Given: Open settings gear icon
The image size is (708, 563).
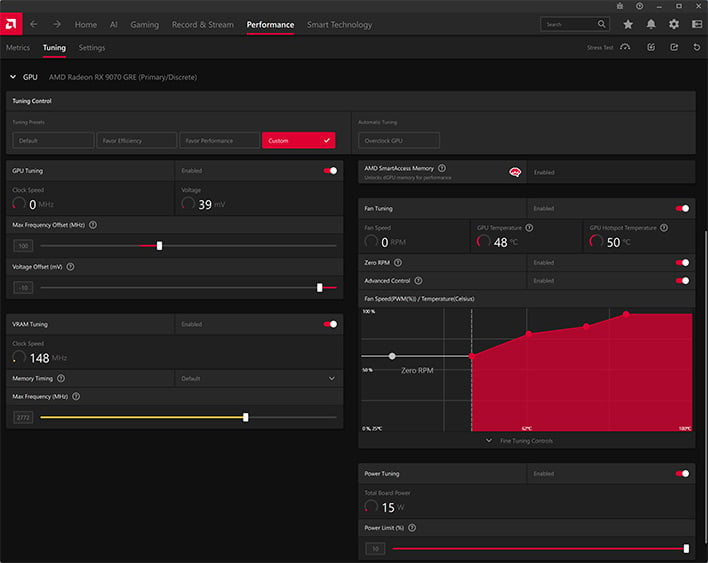Looking at the screenshot, I should (x=674, y=24).
